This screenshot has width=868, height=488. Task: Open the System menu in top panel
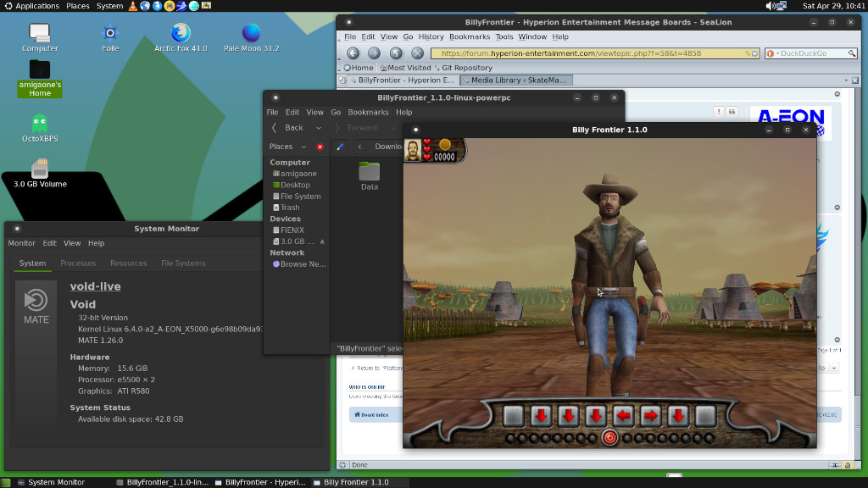coord(109,6)
